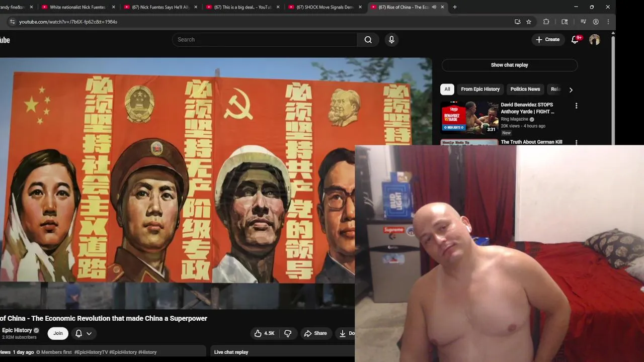The width and height of the screenshot is (644, 362).
Task: Click the #EpicHistory hashtag
Action: coord(123,352)
